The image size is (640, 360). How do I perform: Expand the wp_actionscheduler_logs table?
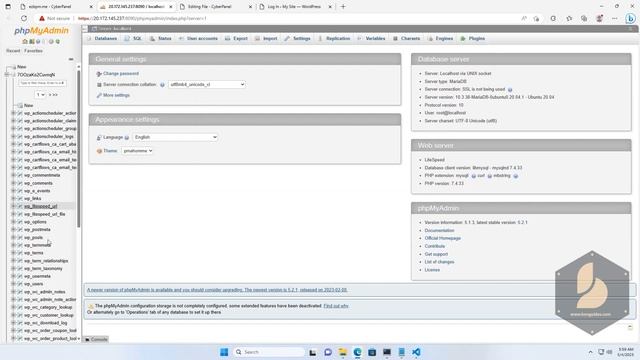click(x=13, y=136)
